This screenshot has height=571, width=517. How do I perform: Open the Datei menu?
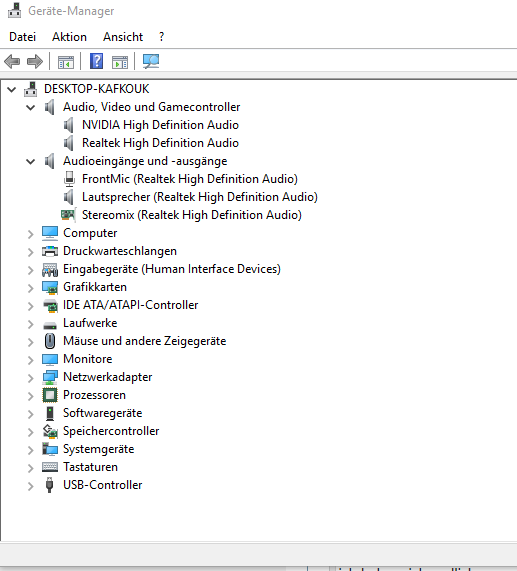tap(23, 37)
